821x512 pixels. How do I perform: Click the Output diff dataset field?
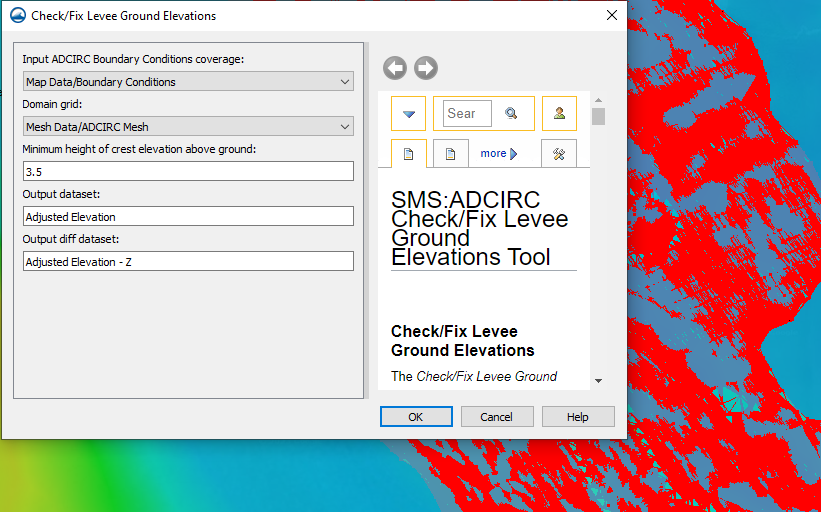tap(188, 261)
